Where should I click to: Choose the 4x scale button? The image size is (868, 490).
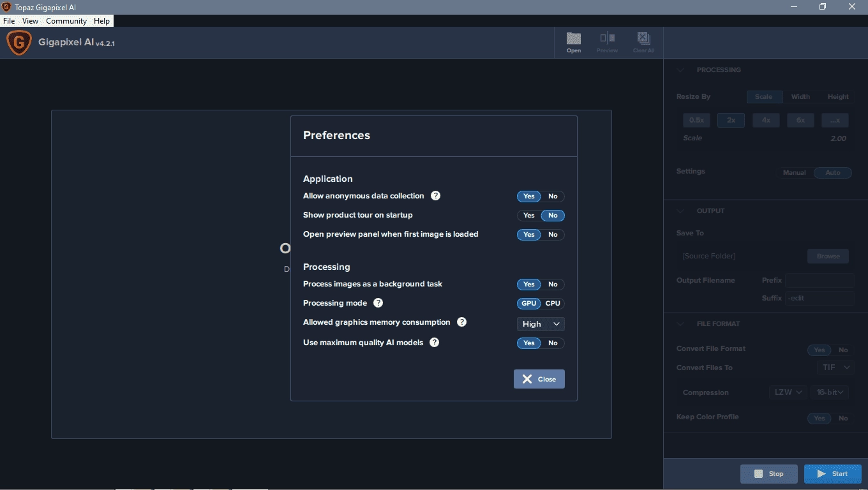click(766, 120)
